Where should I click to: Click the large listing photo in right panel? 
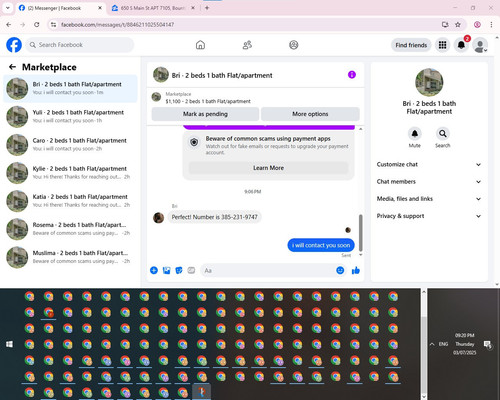pyautogui.click(x=429, y=82)
